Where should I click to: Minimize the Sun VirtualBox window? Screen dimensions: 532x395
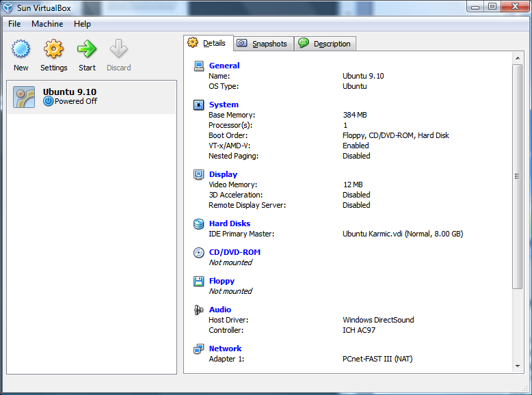[x=475, y=6]
